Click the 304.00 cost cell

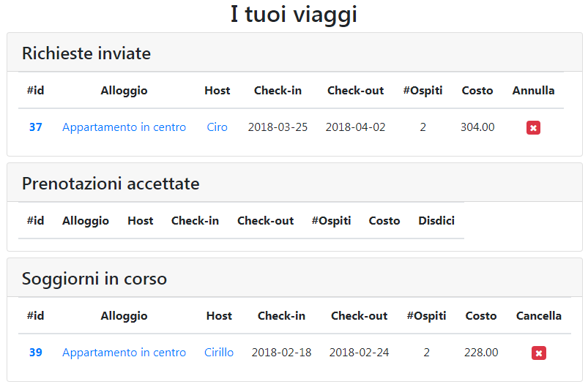(x=477, y=127)
